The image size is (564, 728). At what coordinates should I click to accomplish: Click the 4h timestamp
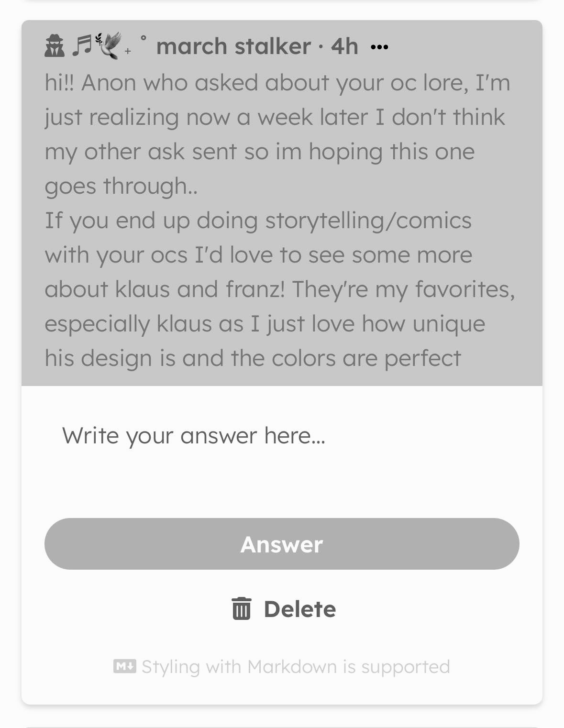[344, 46]
